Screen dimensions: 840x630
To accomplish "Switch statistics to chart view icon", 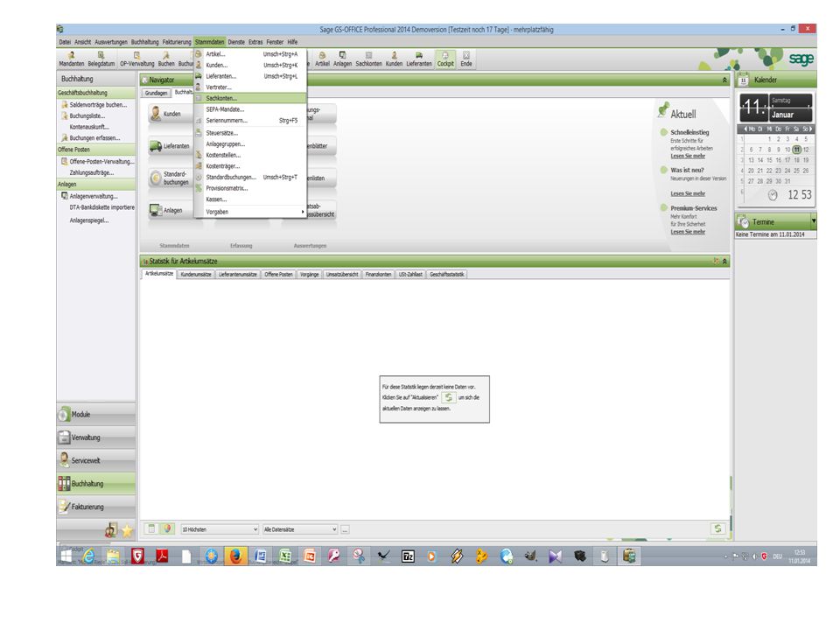I will 166,528.
